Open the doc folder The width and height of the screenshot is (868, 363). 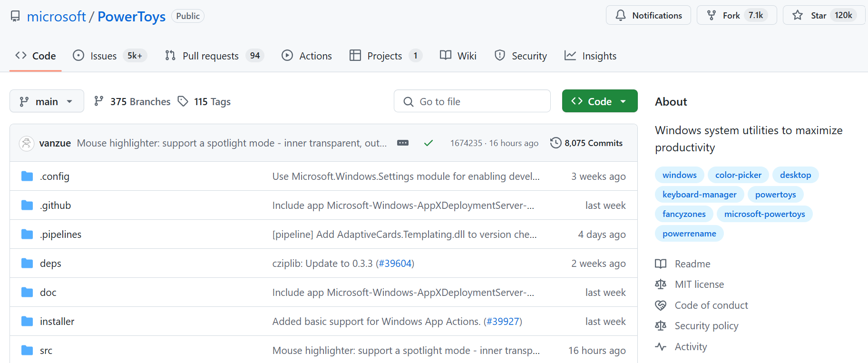click(x=48, y=293)
